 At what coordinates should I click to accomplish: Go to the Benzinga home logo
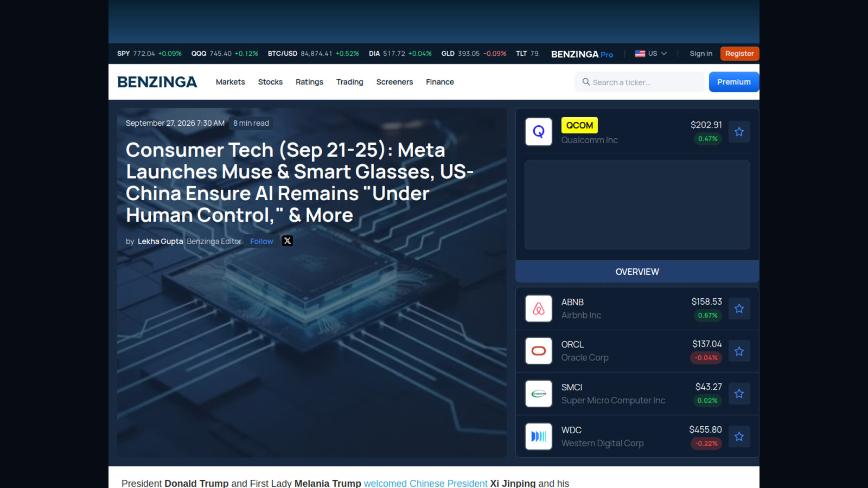157,82
